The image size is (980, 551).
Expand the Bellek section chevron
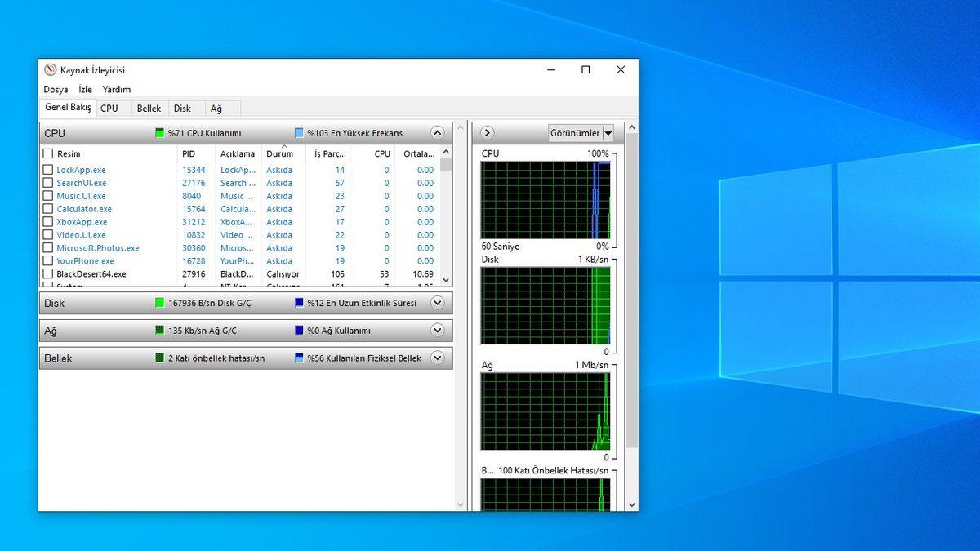(x=439, y=358)
